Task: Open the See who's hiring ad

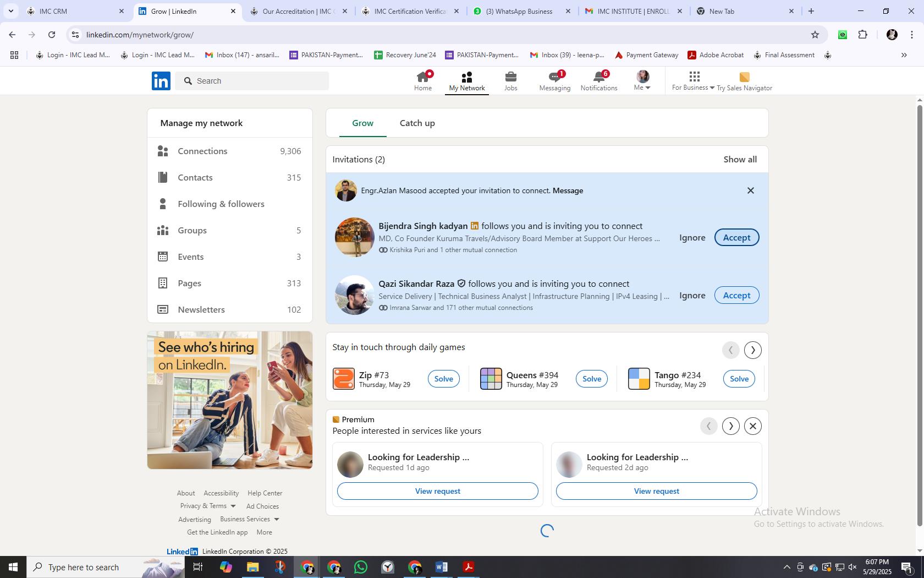Action: pyautogui.click(x=230, y=400)
